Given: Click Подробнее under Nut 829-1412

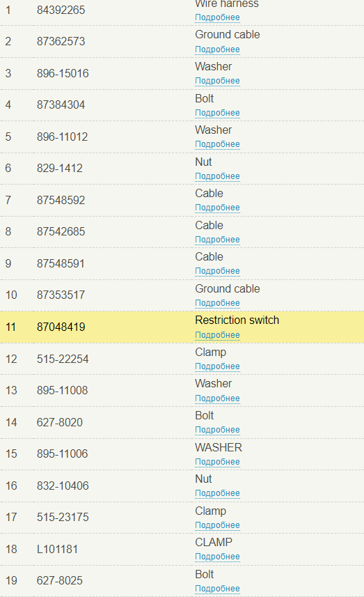Looking at the screenshot, I should [217, 176].
